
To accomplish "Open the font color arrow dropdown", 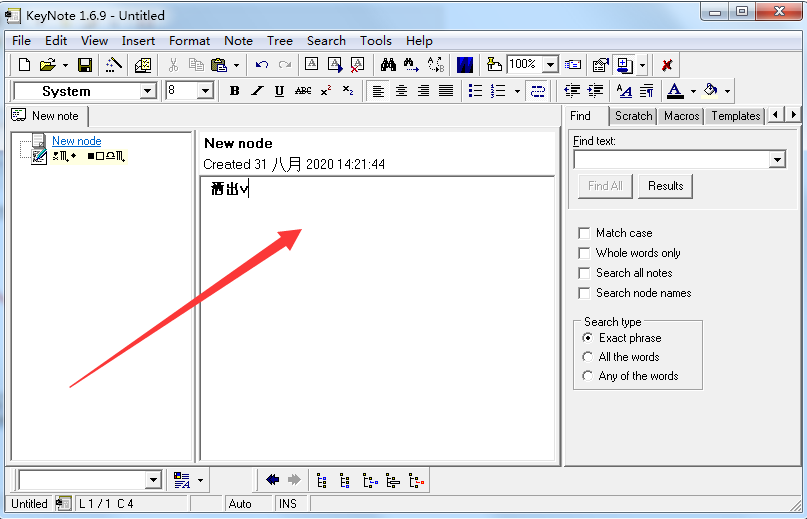I will pos(693,92).
